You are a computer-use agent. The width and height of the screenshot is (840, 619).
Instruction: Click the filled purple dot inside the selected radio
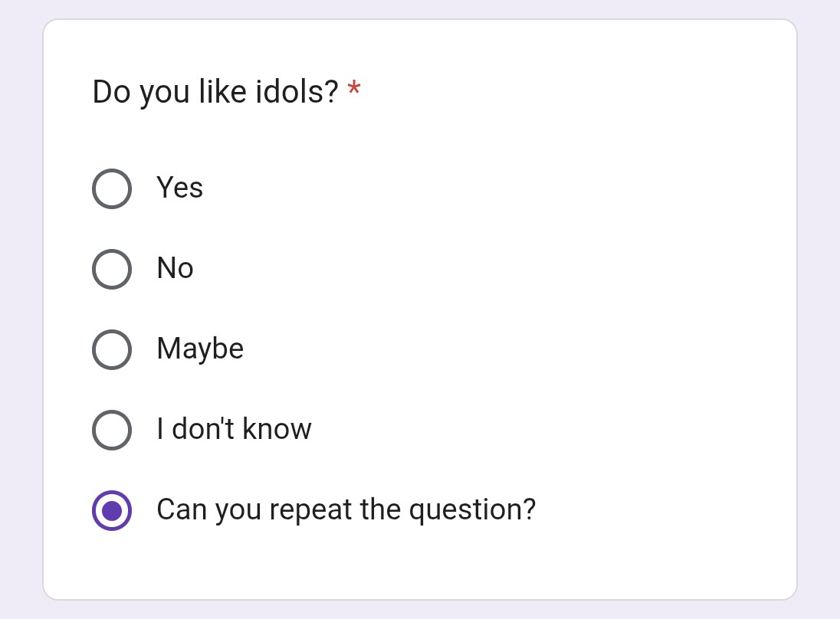click(112, 510)
